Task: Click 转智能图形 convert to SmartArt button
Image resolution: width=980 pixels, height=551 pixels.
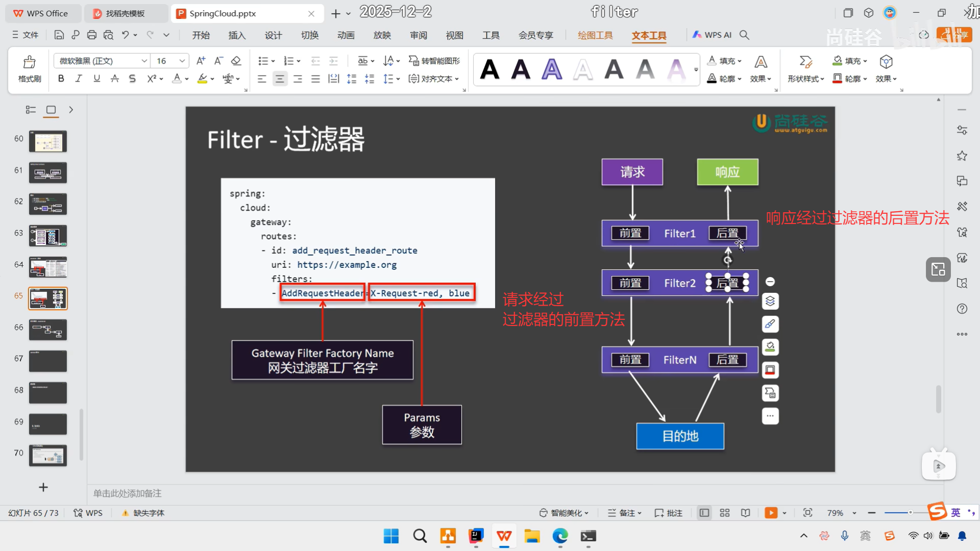Action: point(434,61)
